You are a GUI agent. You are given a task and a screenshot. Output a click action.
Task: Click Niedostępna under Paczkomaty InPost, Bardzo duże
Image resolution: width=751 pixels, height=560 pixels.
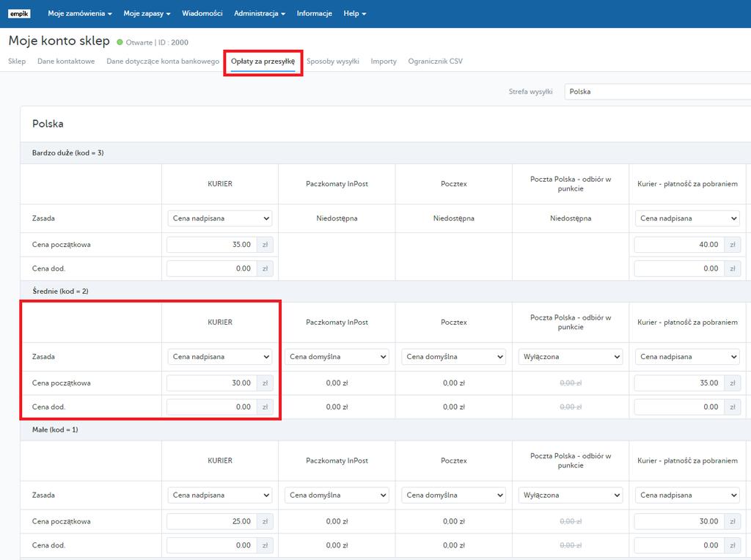(337, 218)
